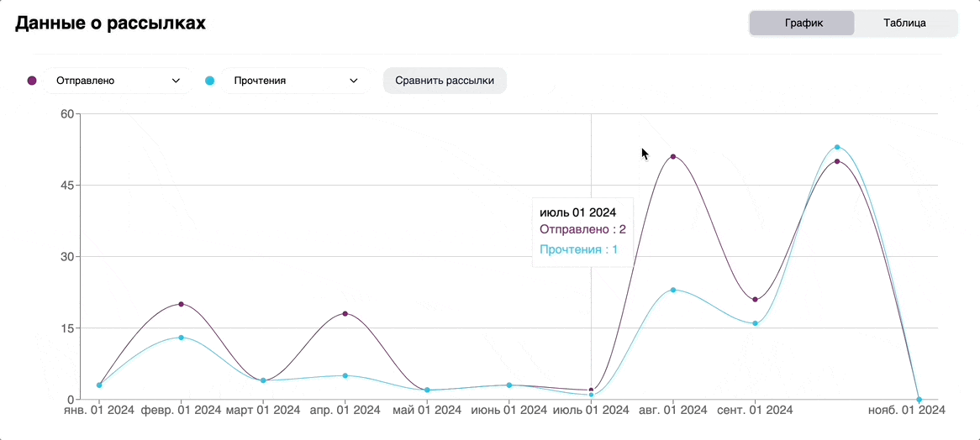Click the purple October peak point
Image resolution: width=980 pixels, height=440 pixels.
(x=837, y=162)
